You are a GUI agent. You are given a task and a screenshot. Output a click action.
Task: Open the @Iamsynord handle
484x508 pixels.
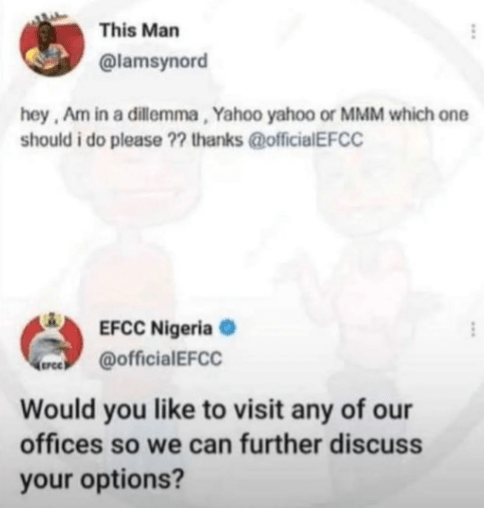153,61
